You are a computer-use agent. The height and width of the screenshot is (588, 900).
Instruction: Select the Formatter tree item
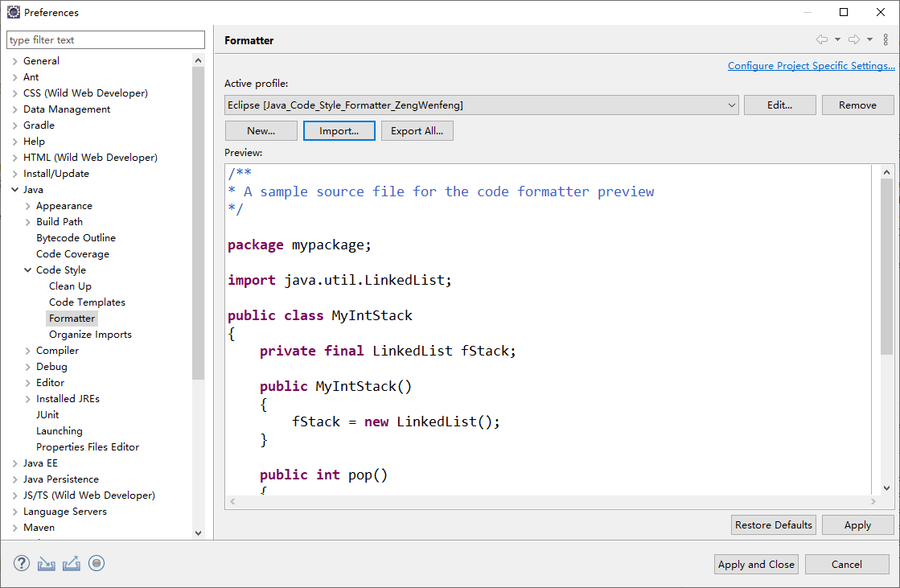[x=72, y=318]
